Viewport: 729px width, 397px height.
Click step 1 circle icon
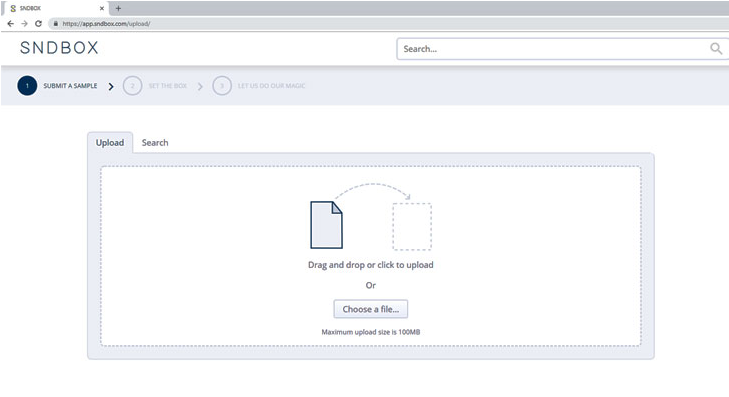[27, 86]
